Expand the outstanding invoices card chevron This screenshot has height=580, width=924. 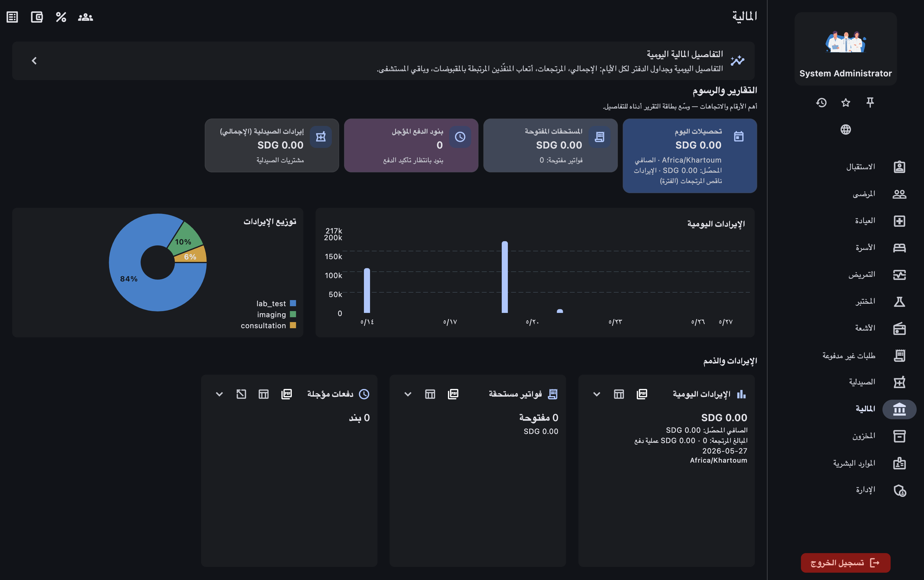click(408, 394)
